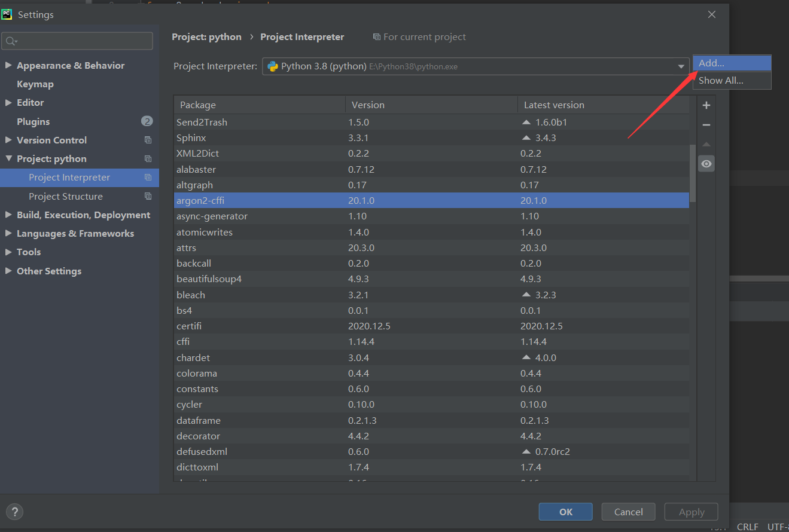Select Project Interpreter in the sidebar
This screenshot has height=532, width=789.
pos(80,178)
